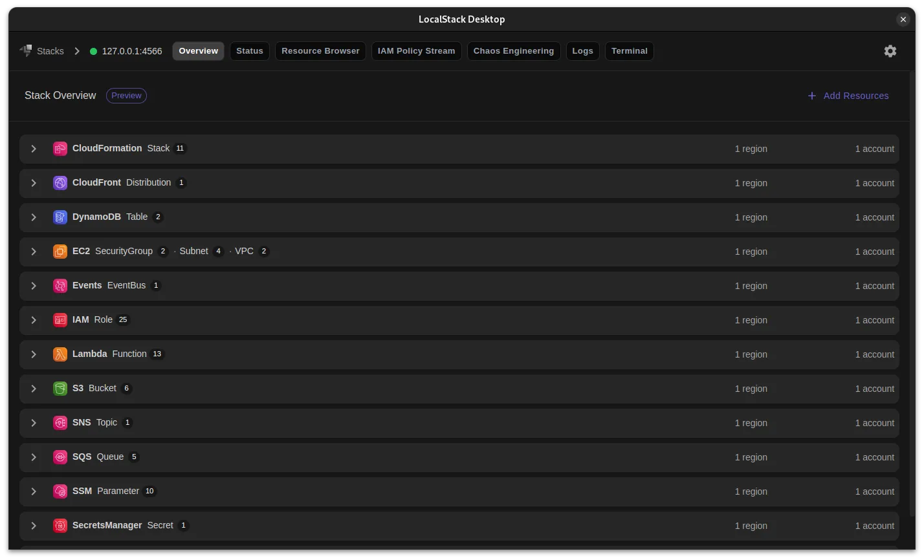Click the CloudFront service icon

[60, 182]
